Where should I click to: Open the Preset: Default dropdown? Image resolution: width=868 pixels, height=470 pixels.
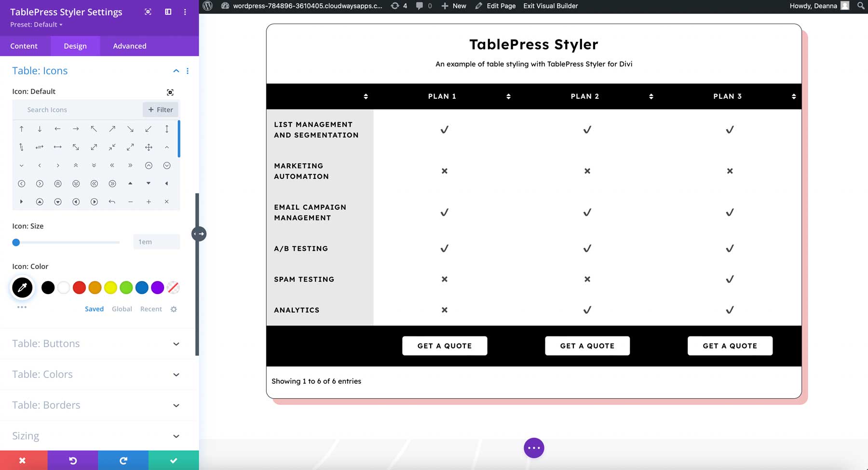pyautogui.click(x=36, y=25)
